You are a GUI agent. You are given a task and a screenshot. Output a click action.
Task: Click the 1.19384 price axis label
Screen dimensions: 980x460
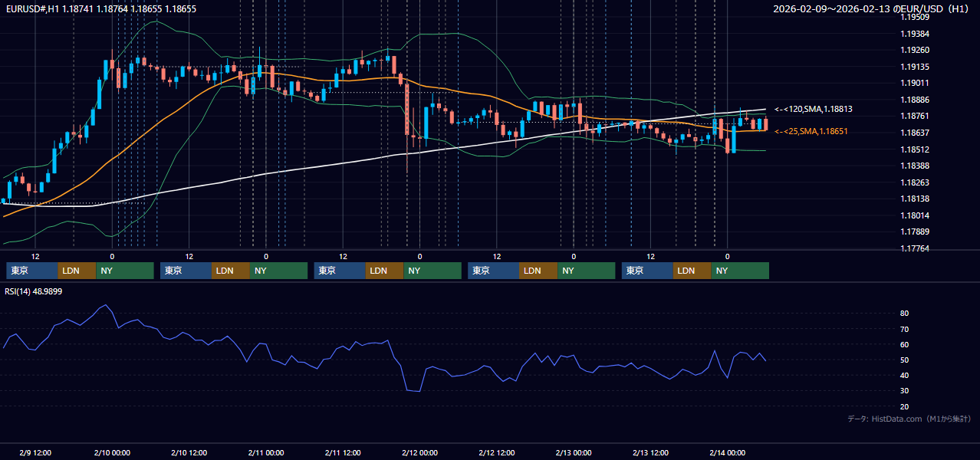(x=914, y=34)
